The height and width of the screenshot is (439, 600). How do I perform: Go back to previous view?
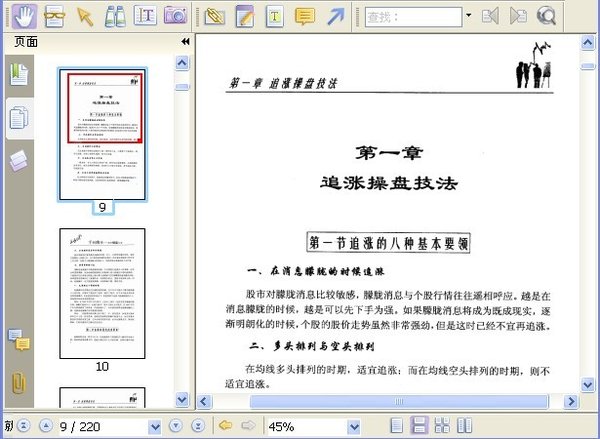point(225,425)
